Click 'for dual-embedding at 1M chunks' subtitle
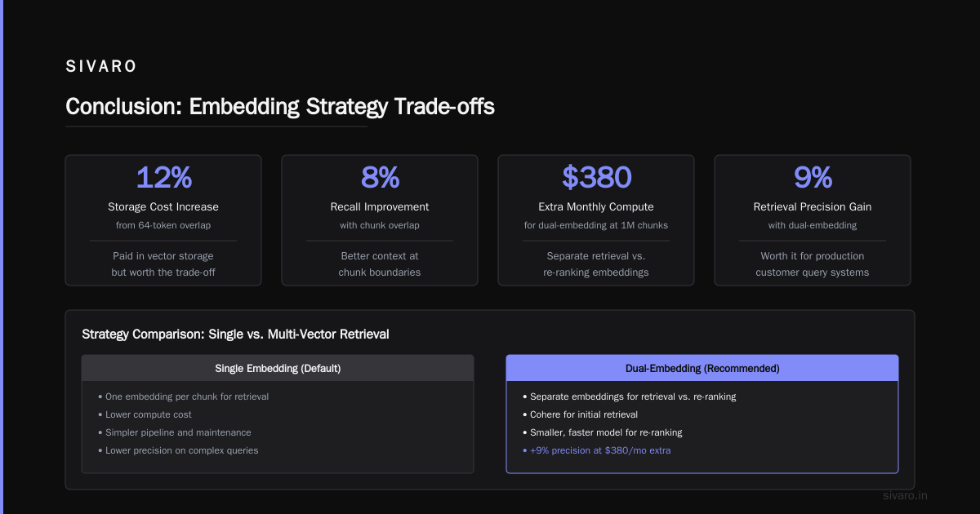 point(596,225)
